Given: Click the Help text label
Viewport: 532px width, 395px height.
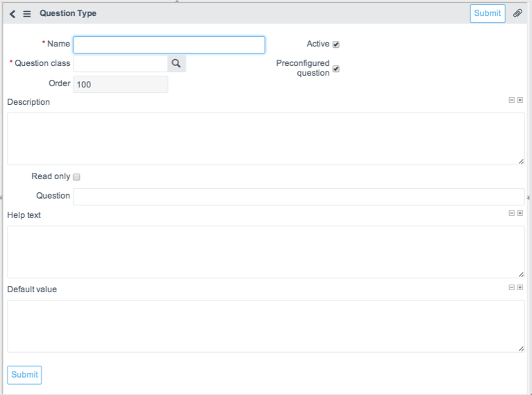Looking at the screenshot, I should pyautogui.click(x=24, y=215).
